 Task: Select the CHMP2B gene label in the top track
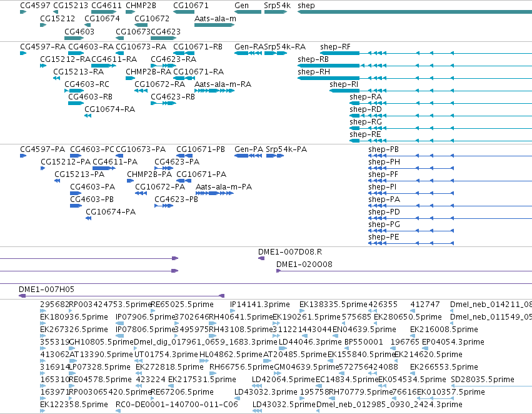pyautogui.click(x=141, y=6)
